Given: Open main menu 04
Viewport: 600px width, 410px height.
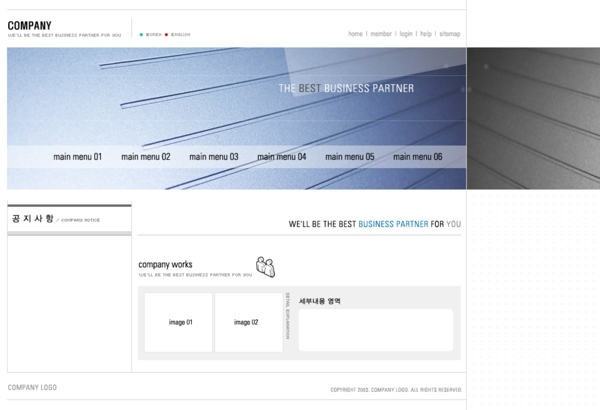Looking at the screenshot, I should pos(282,157).
